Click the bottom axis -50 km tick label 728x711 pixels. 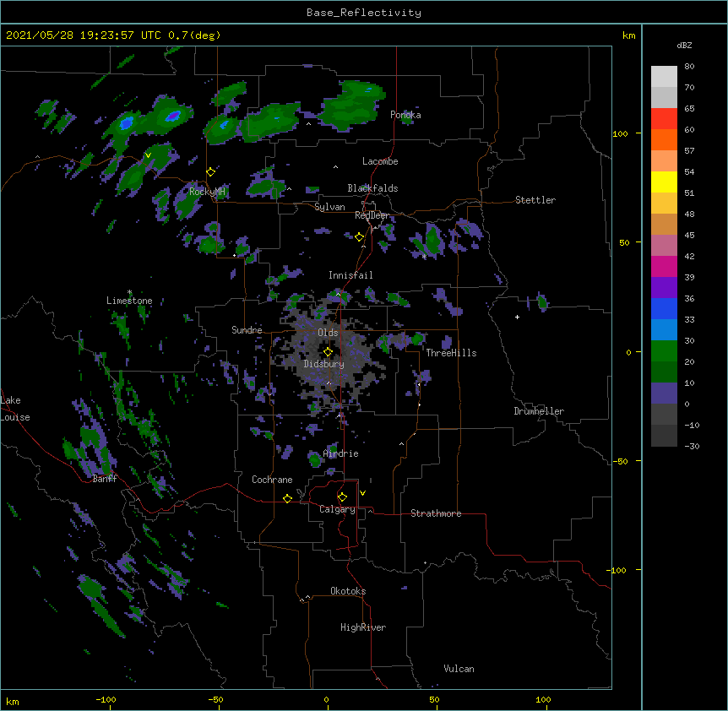215,699
